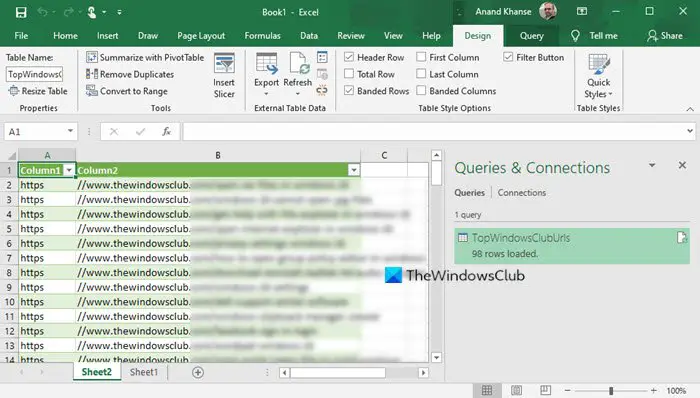Screen dimensions: 700x398
Task: Uncheck the Filter Button checkbox
Action: point(508,57)
